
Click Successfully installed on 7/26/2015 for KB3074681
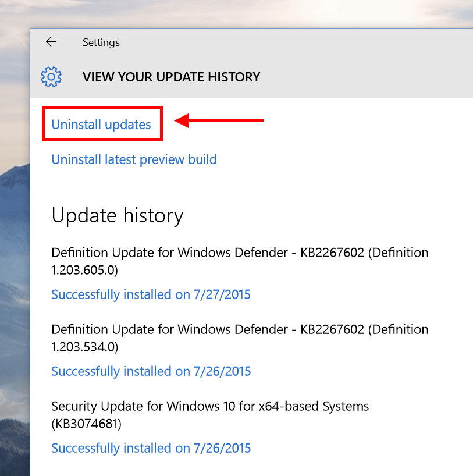point(151,448)
